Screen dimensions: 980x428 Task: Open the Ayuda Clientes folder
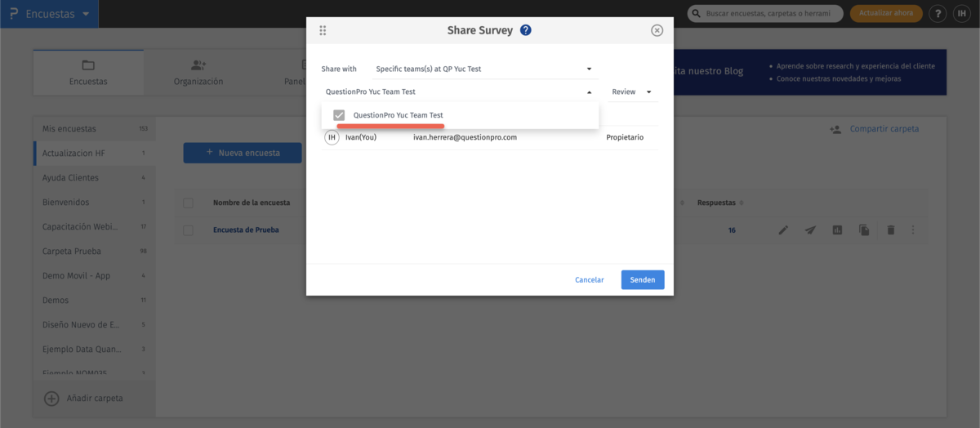94,178
